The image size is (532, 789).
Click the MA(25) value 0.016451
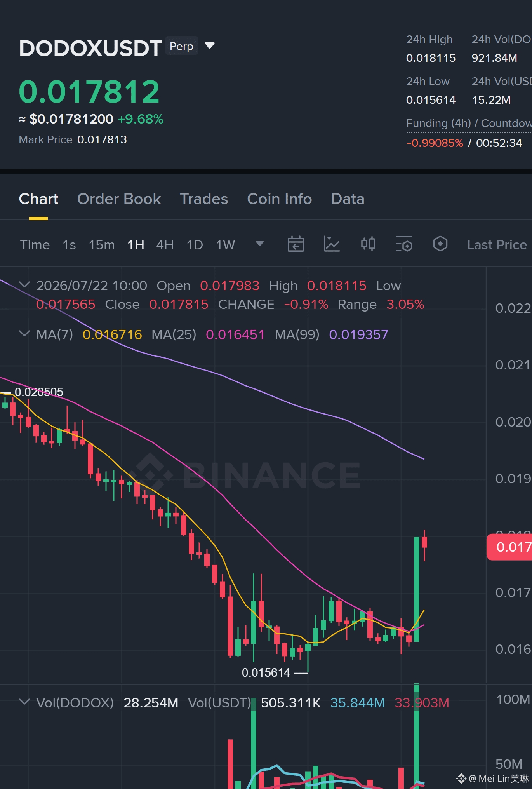235,334
